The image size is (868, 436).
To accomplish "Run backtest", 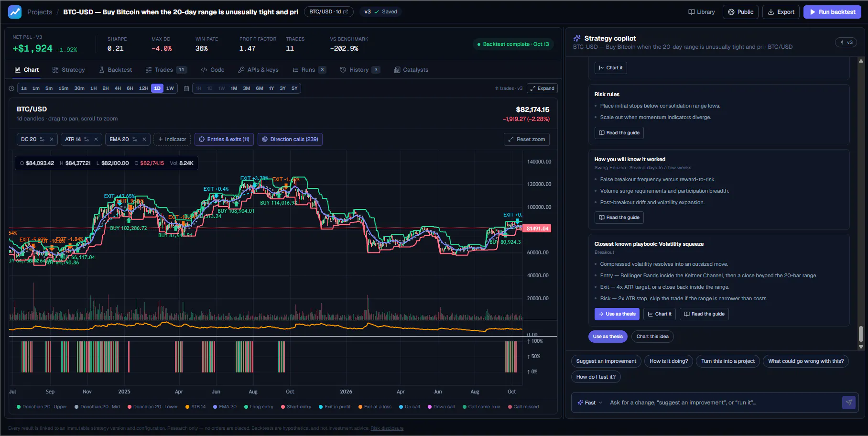I will click(x=832, y=12).
